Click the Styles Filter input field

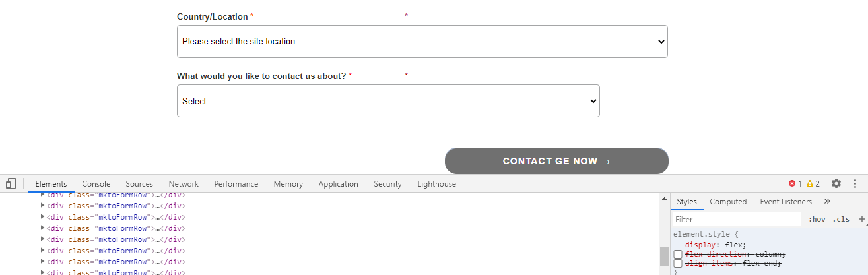[736, 220]
